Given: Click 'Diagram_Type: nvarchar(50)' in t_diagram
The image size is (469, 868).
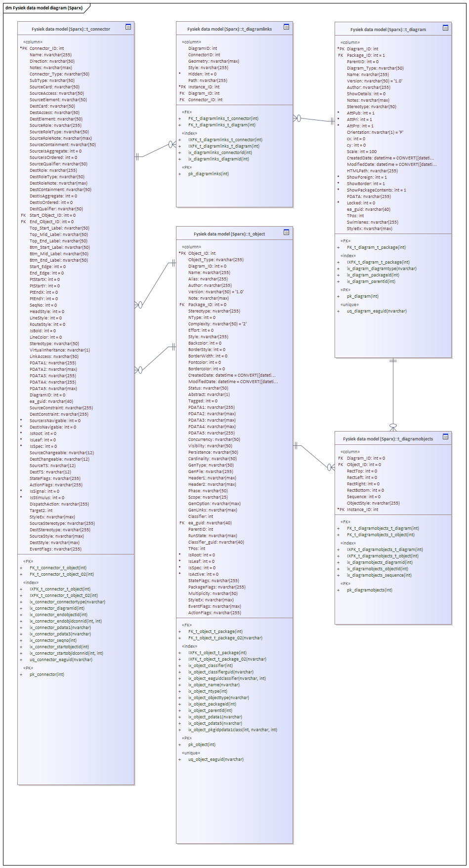Looking at the screenshot, I should tap(375, 68).
